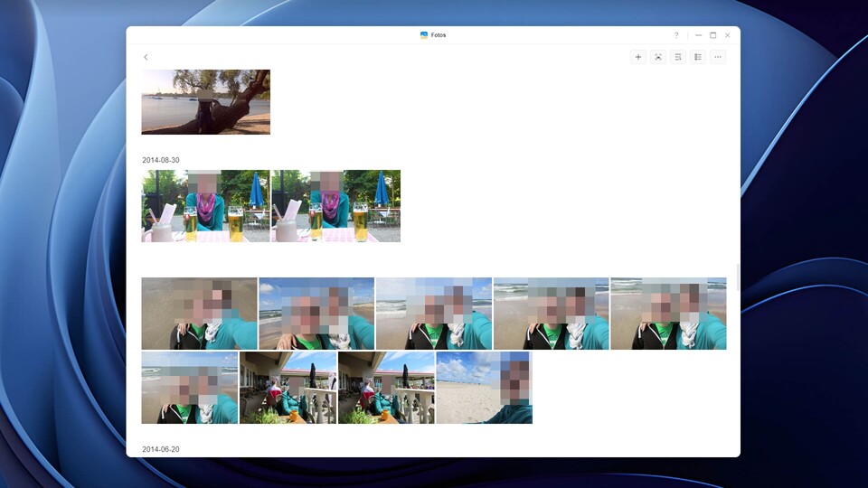The image size is (868, 488).
Task: Open the first terrace restaurant photo
Action: coord(288,388)
